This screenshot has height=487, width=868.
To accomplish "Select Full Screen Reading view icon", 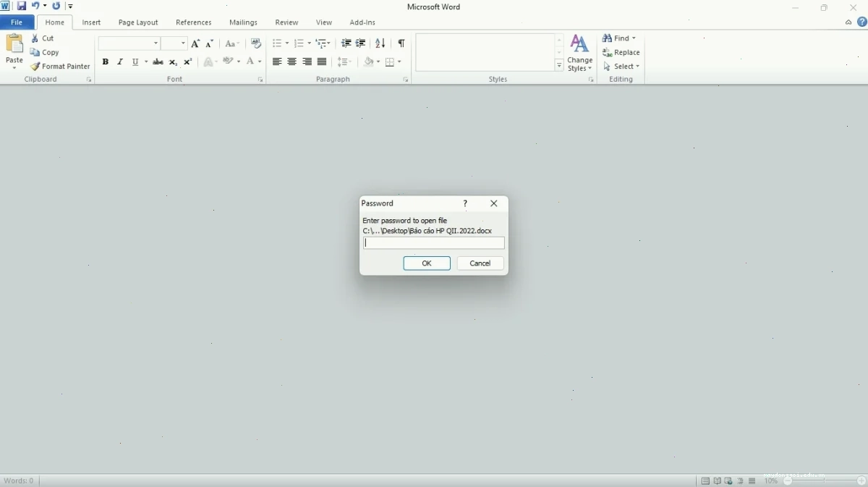I will 717,481.
